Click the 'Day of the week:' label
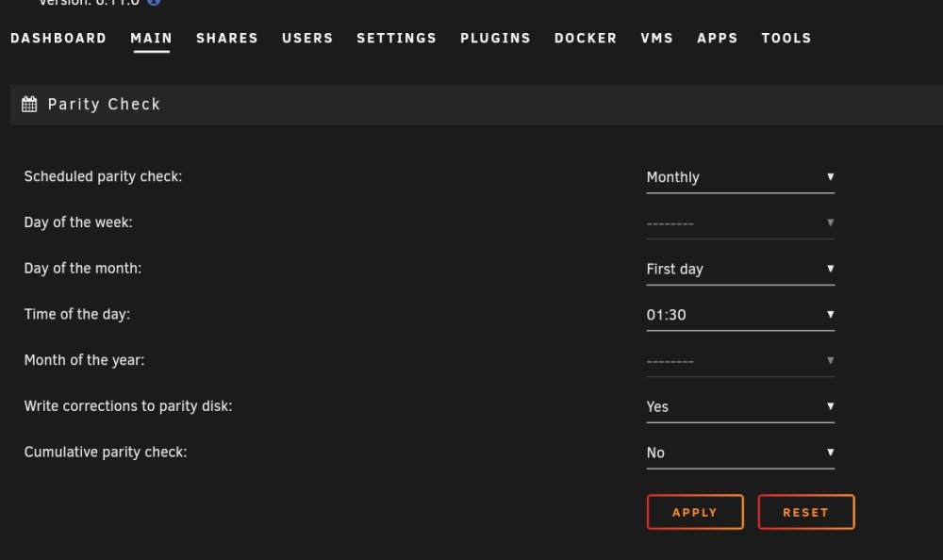 [78, 222]
